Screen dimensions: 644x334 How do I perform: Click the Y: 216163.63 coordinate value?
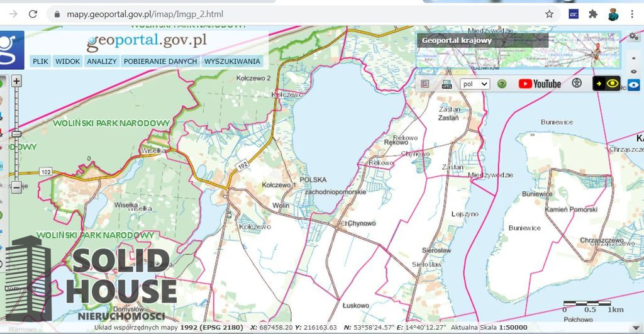coord(316,328)
